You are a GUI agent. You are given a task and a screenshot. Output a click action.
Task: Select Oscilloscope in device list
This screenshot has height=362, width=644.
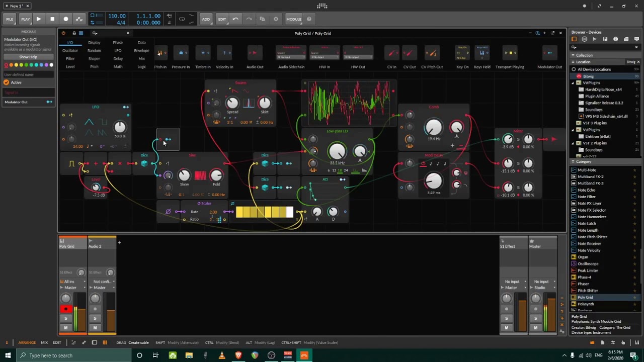(588, 263)
